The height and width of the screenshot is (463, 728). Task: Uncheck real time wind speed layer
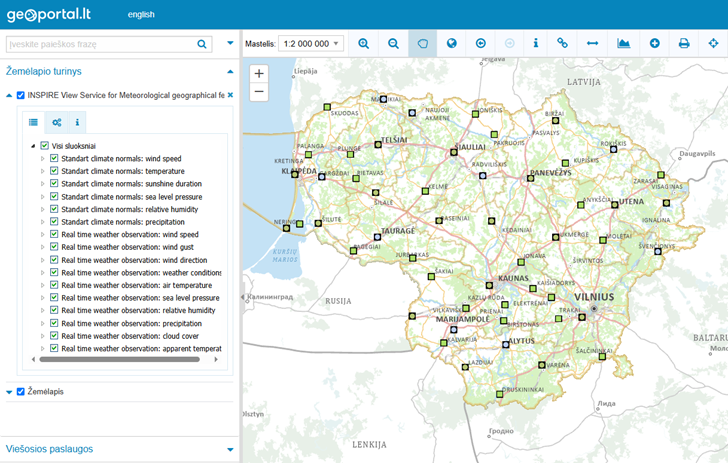[54, 234]
